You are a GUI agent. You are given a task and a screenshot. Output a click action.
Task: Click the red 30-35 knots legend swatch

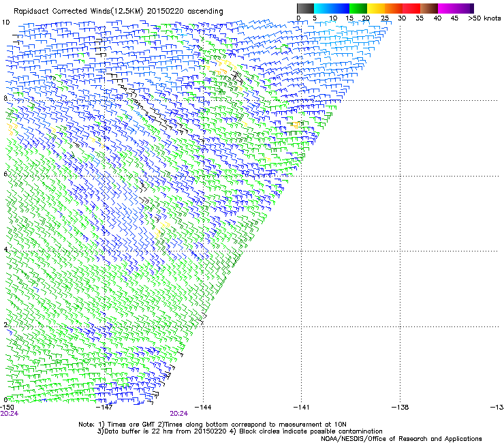pos(411,8)
